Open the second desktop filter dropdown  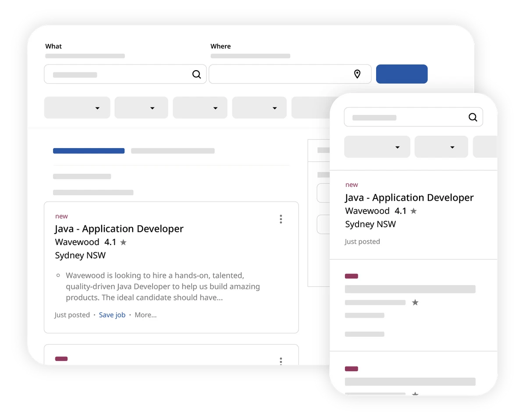141,108
